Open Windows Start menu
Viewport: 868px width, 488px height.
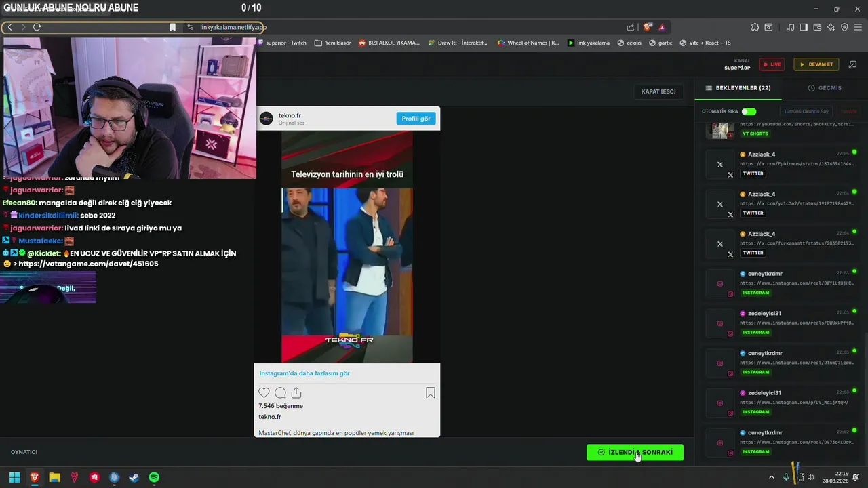click(14, 477)
